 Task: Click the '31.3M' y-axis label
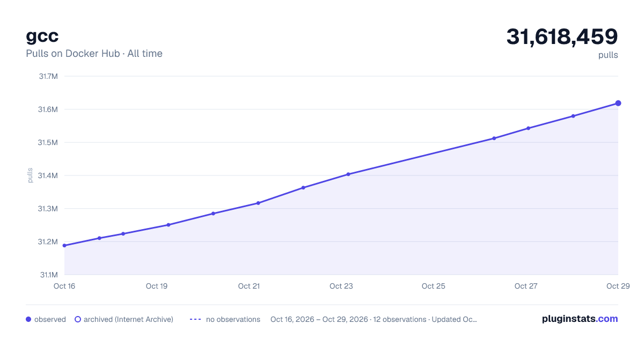coord(48,209)
